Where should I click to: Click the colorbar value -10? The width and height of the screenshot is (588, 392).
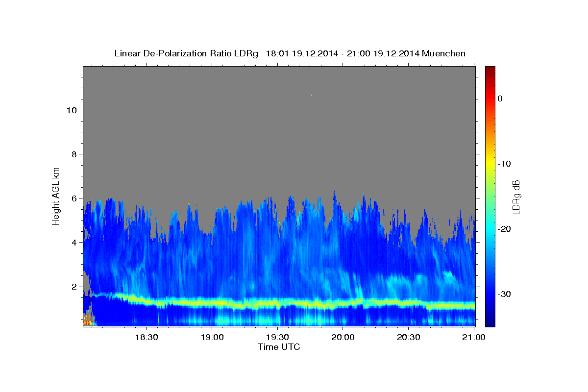[x=505, y=164]
